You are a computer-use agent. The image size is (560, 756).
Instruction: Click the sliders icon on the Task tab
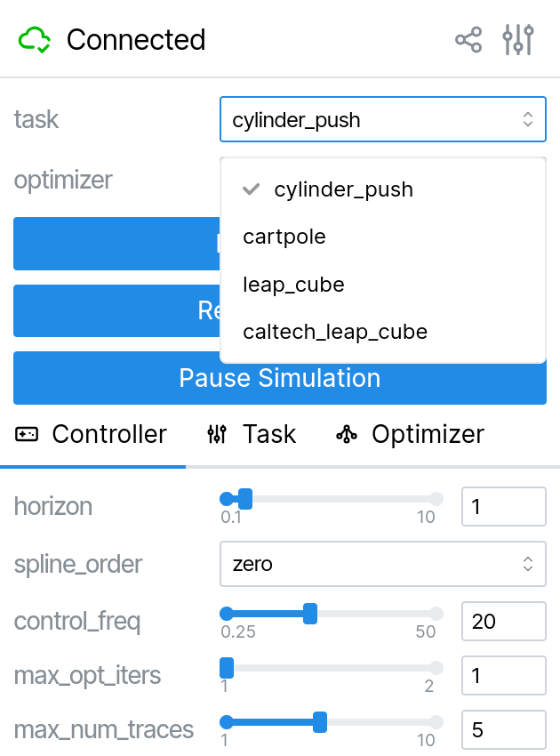click(217, 434)
